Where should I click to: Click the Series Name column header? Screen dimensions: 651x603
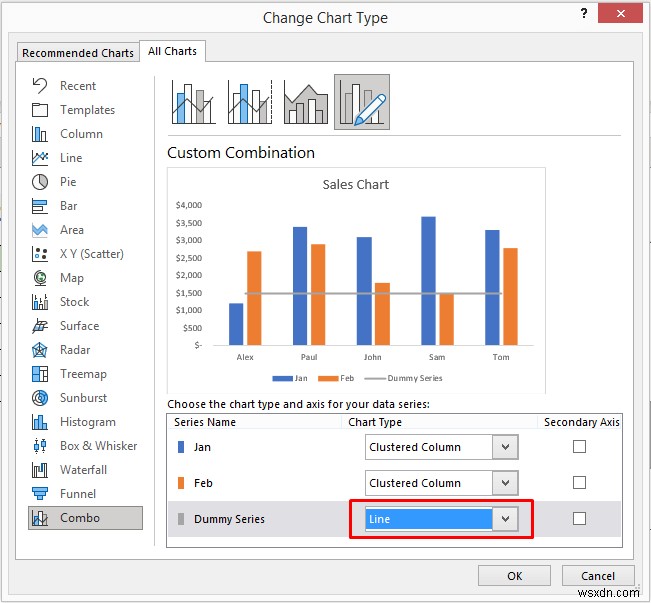205,422
